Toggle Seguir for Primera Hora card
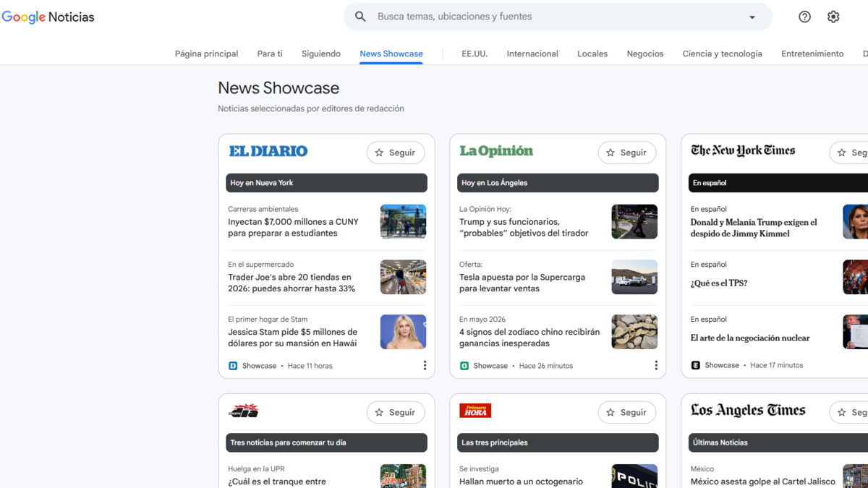Viewport: 868px width, 488px height. 627,412
